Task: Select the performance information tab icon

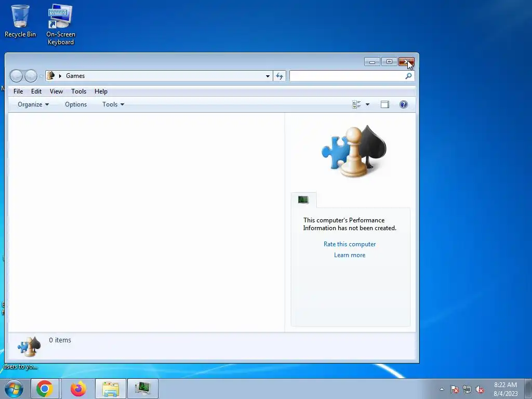Action: pos(303,200)
